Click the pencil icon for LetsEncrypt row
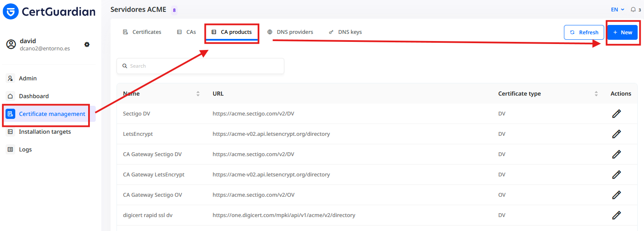Screen dimensions: 644x231 pyautogui.click(x=616, y=134)
